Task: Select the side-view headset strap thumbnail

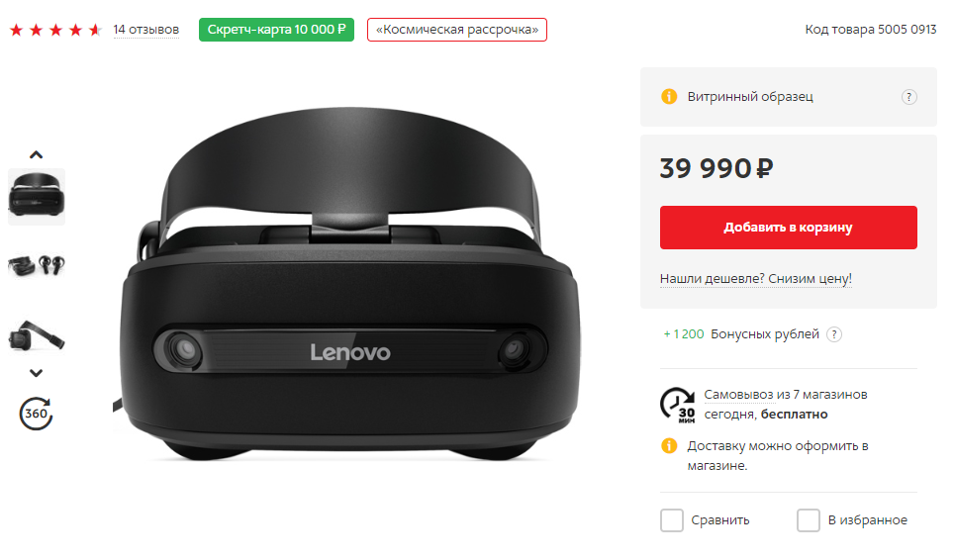Action: click(x=36, y=335)
